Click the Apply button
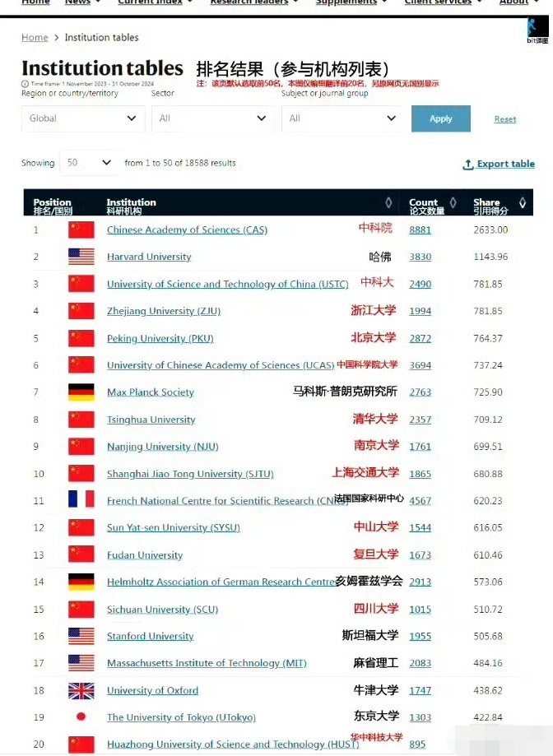The height and width of the screenshot is (756, 553). click(x=440, y=118)
